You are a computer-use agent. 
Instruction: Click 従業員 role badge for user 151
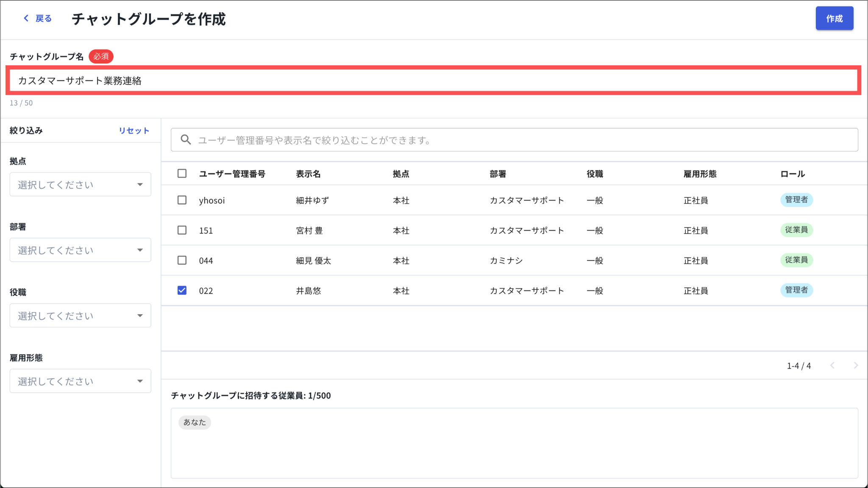click(x=796, y=230)
